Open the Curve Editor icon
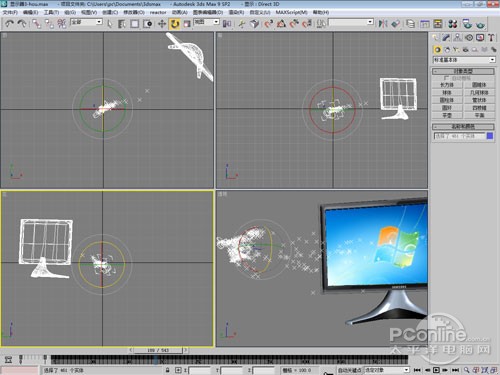This screenshot has width=500, height=375. (425, 24)
